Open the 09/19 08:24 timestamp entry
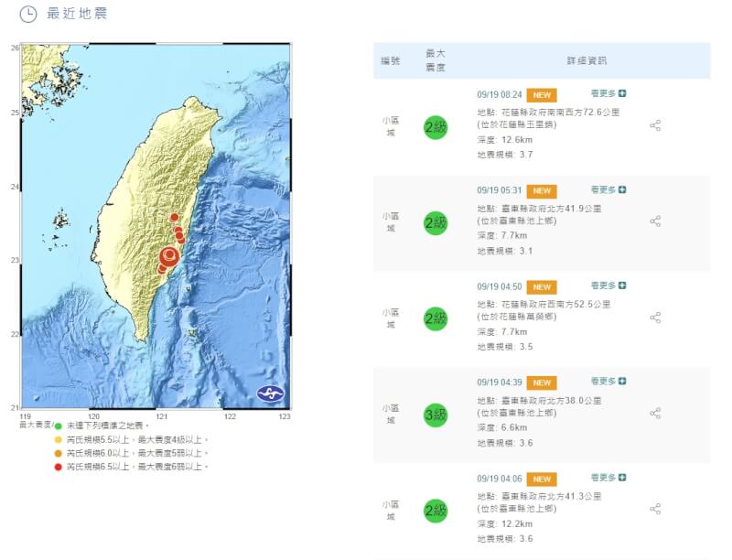 click(x=500, y=95)
